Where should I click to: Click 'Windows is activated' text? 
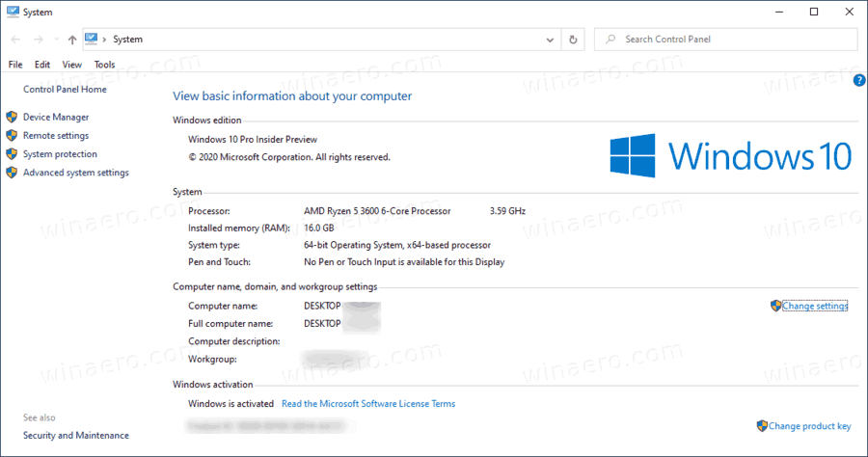pos(231,404)
